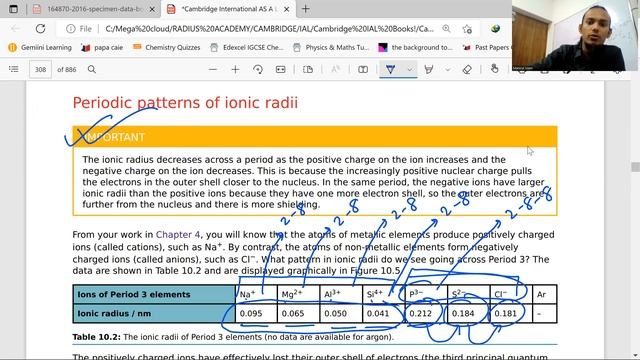Select the Erase tool
Image resolution: width=640 pixels, height=360 pixels.
click(467, 69)
